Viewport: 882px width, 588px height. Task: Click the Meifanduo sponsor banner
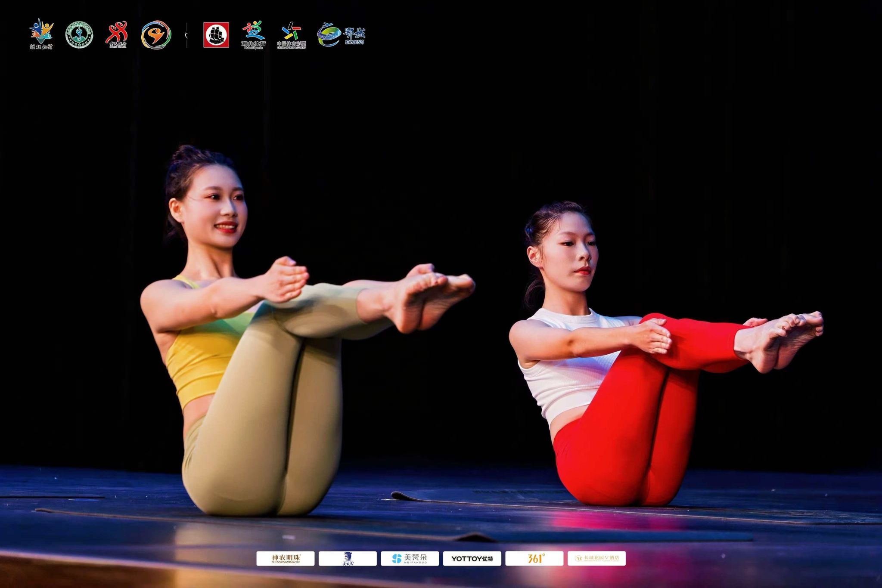pyautogui.click(x=410, y=558)
